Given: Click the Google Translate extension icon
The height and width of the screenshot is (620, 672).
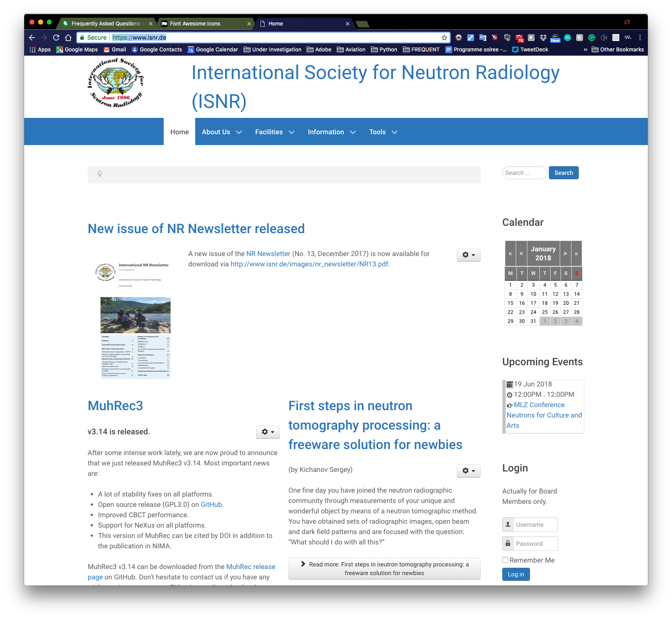Looking at the screenshot, I should click(x=483, y=38).
